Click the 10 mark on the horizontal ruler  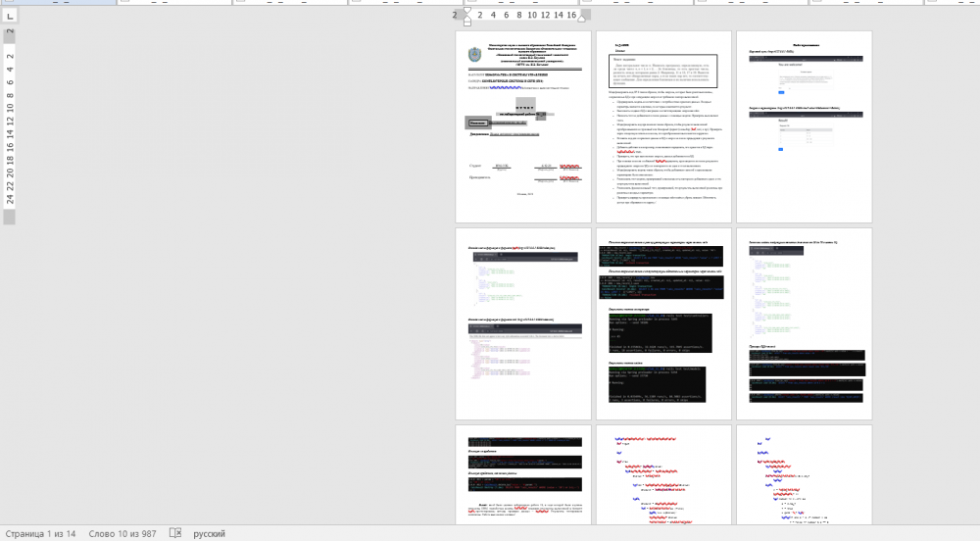(531, 15)
